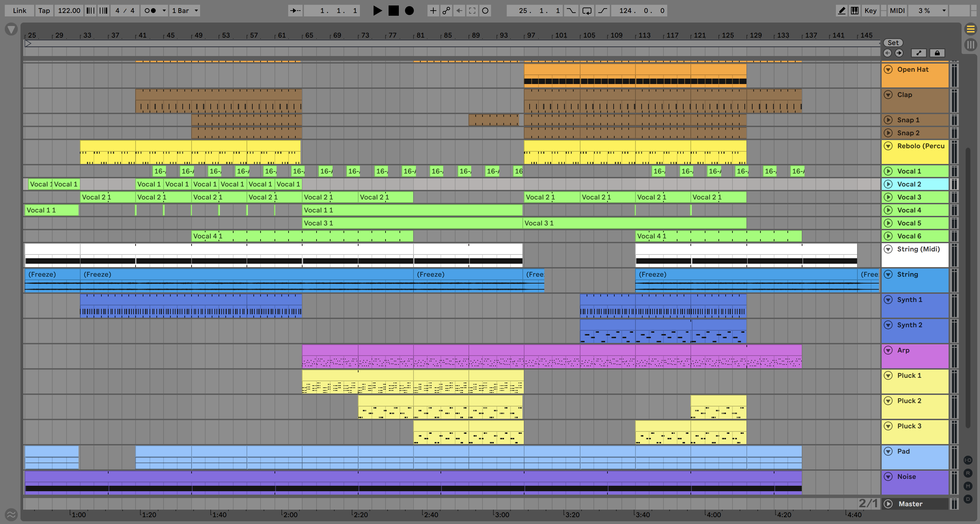Image resolution: width=980 pixels, height=524 pixels.
Task: Click the Arrangement Record button
Action: (x=409, y=11)
